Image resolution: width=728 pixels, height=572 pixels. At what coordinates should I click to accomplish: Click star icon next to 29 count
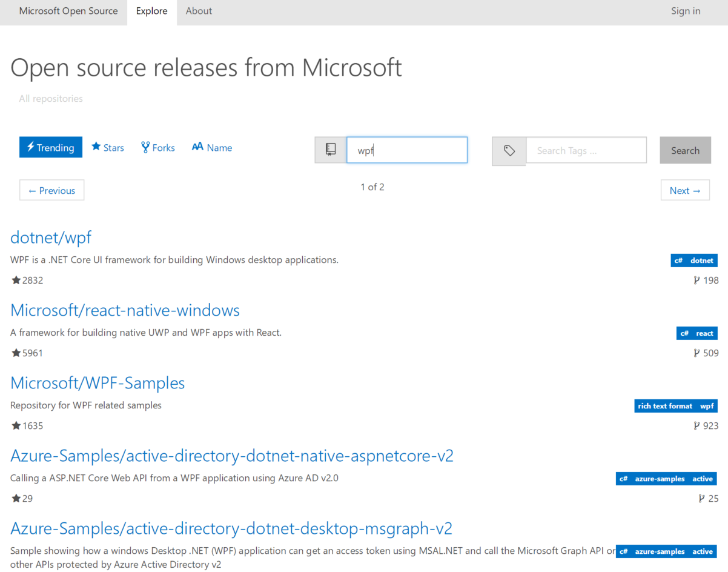(16, 498)
